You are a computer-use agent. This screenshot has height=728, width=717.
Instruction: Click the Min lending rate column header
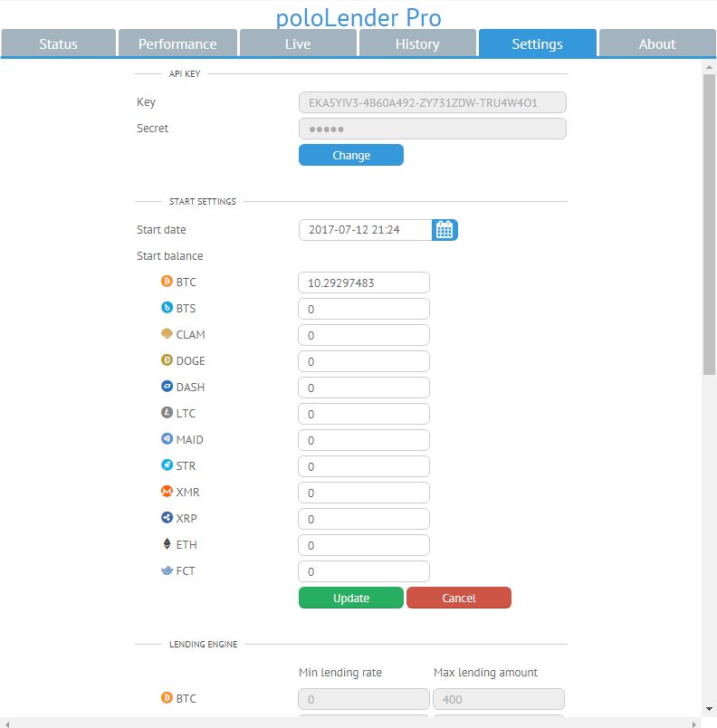tap(340, 672)
